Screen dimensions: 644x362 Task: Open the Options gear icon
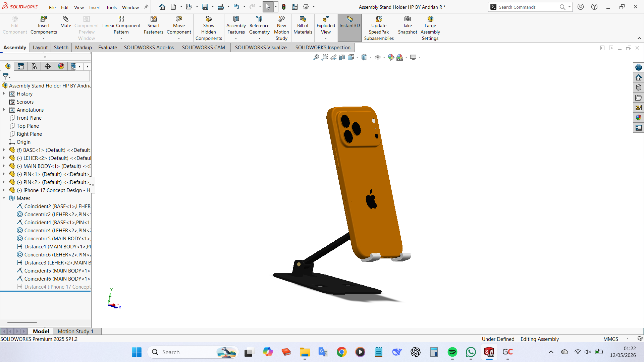(306, 7)
